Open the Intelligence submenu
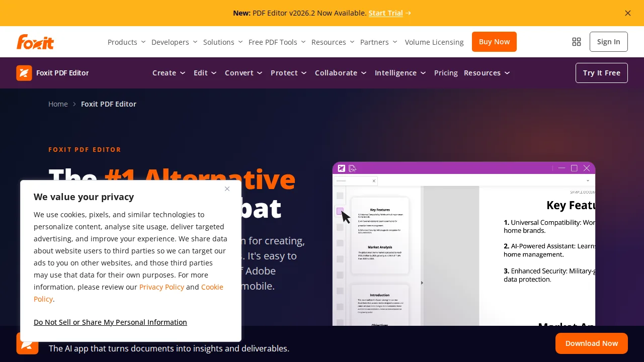The height and width of the screenshot is (362, 644). 400,73
